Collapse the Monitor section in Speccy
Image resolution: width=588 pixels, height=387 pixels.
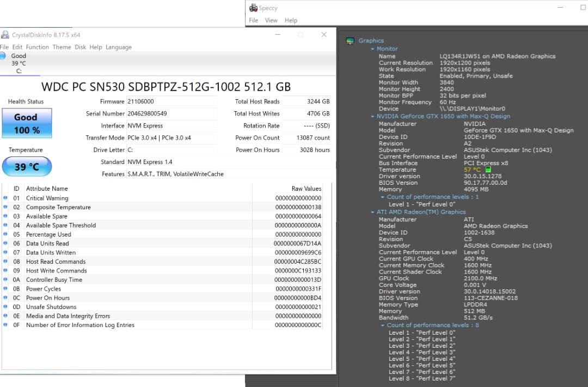(372, 49)
